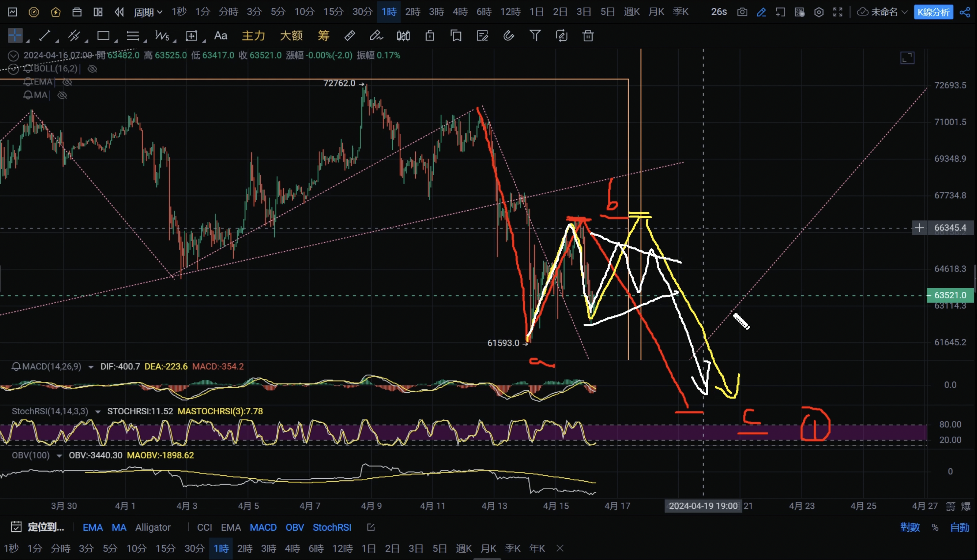Open the multi-chart layout grid icon
977x560 pixels.
coord(98,12)
